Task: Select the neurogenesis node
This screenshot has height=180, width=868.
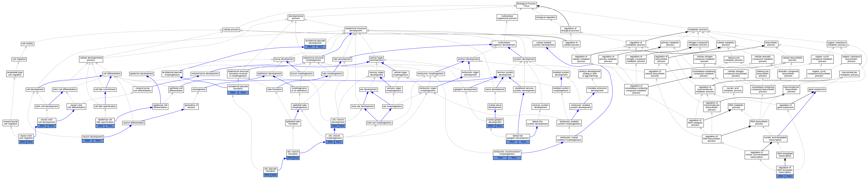Action: 199,90
